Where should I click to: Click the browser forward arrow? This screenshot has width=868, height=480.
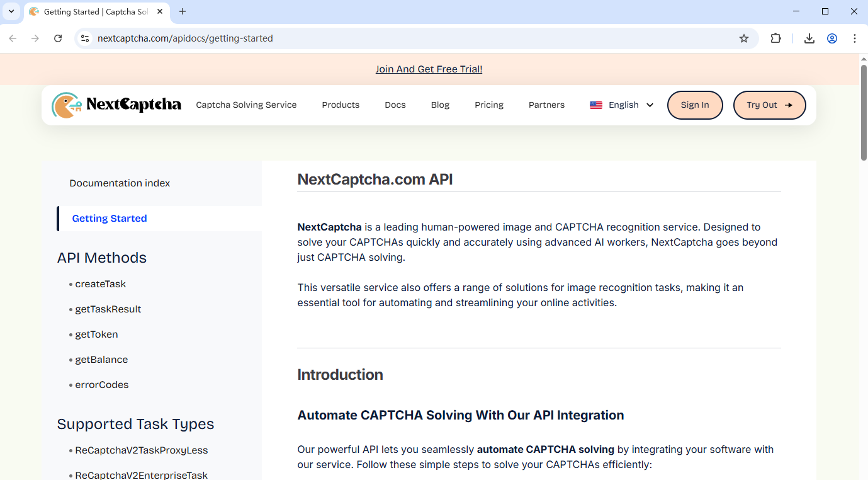click(x=35, y=38)
